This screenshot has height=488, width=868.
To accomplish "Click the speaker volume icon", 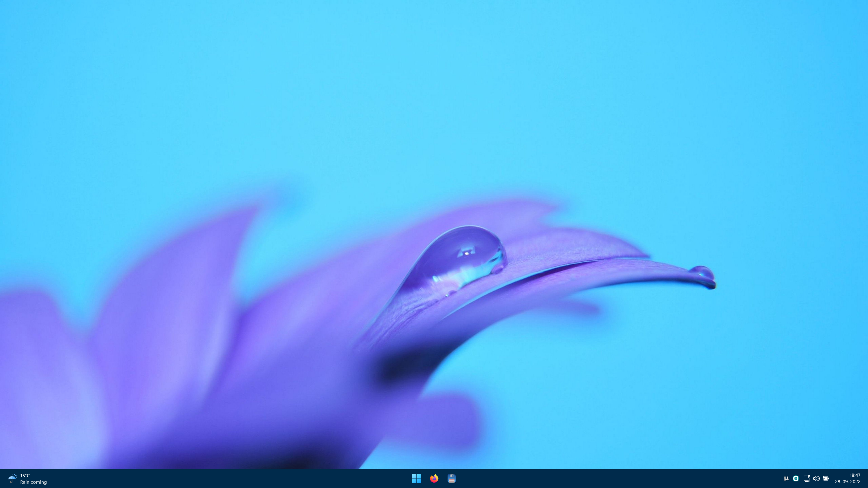I will 816,478.
